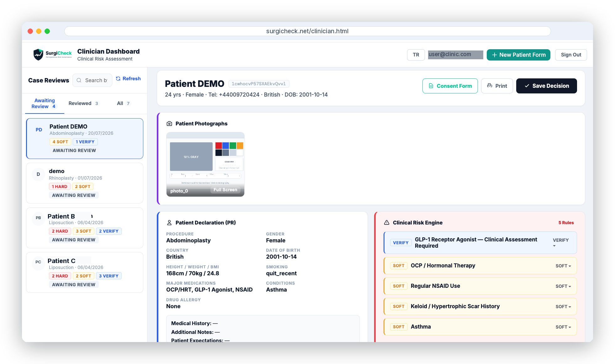Image resolution: width=615 pixels, height=364 pixels.
Task: Click the camera icon beside Patient Photographs
Action: (169, 124)
